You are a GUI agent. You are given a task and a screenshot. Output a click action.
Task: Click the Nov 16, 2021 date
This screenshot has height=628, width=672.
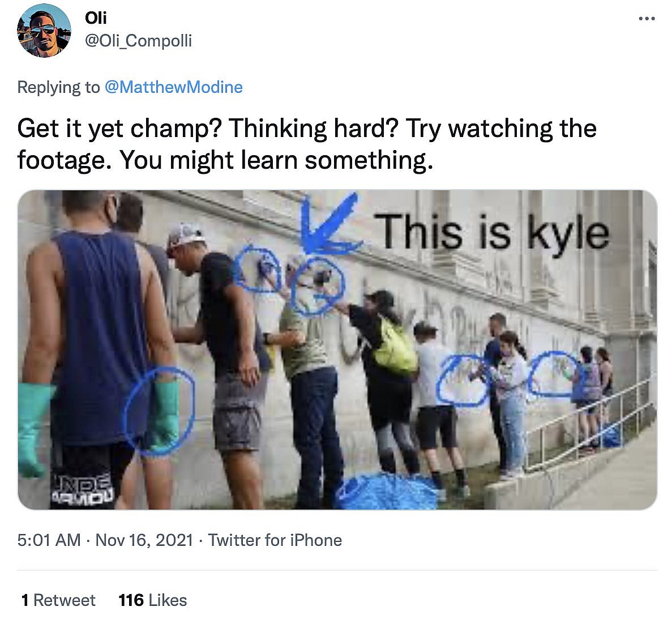pyautogui.click(x=144, y=540)
